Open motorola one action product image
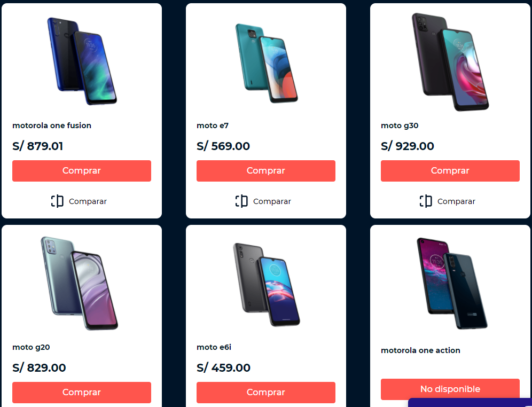This screenshot has height=407, width=532. point(452,283)
